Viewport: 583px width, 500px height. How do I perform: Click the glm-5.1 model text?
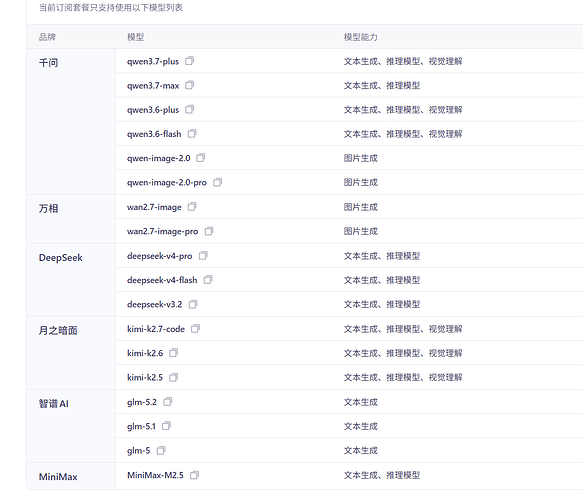[x=141, y=426]
